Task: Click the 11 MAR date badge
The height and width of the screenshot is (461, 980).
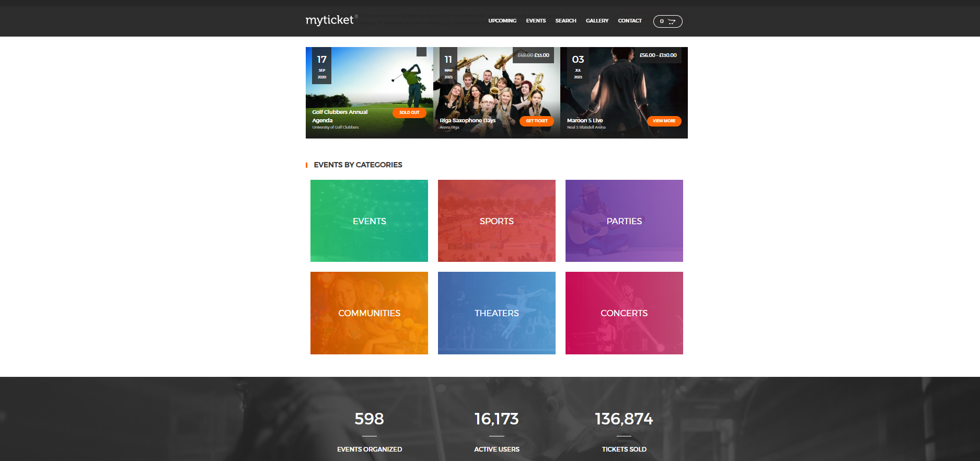Action: click(x=448, y=65)
